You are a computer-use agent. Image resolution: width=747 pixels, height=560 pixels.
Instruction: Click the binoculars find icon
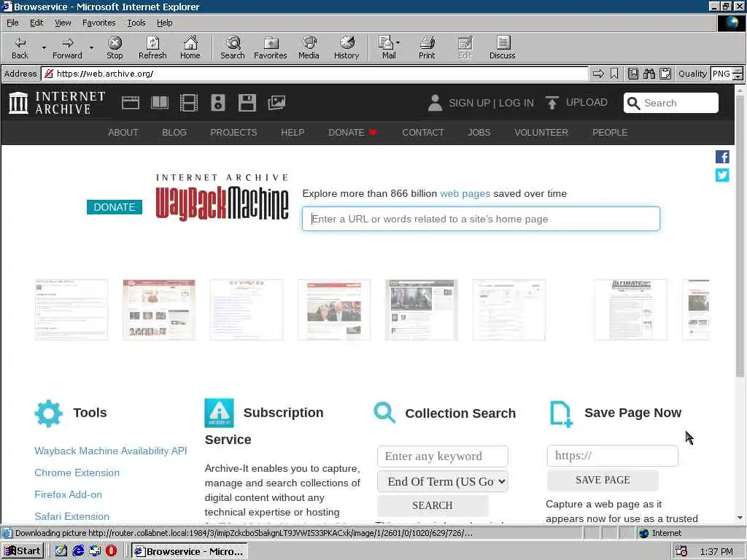pyautogui.click(x=649, y=74)
